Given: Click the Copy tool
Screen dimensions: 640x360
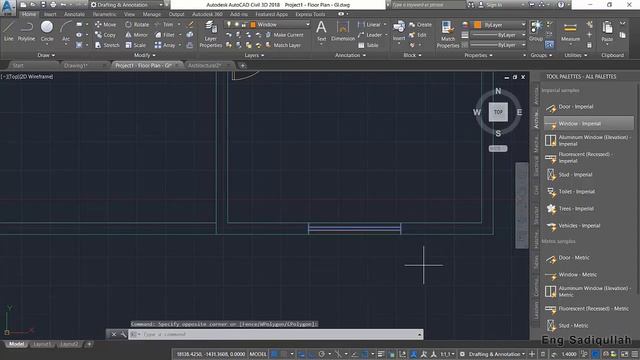Looking at the screenshot, I should 105,35.
